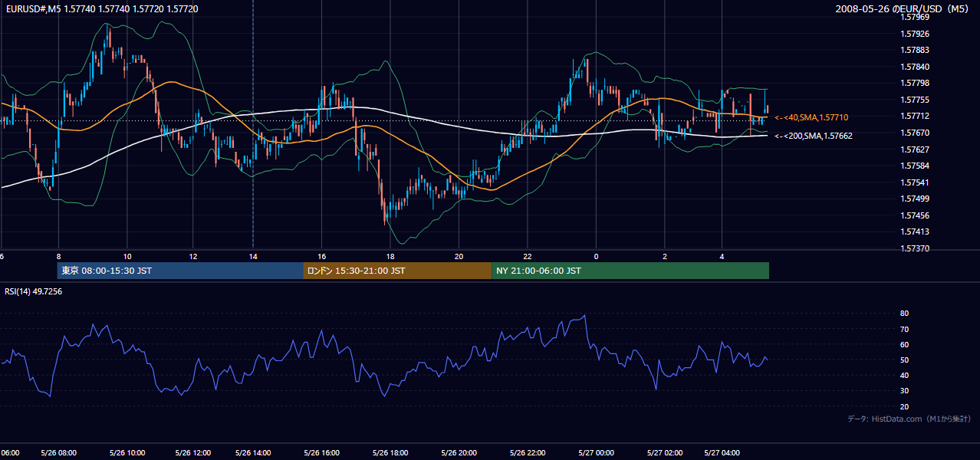
Task: Click the RSI scale value 80
Action: pos(904,314)
